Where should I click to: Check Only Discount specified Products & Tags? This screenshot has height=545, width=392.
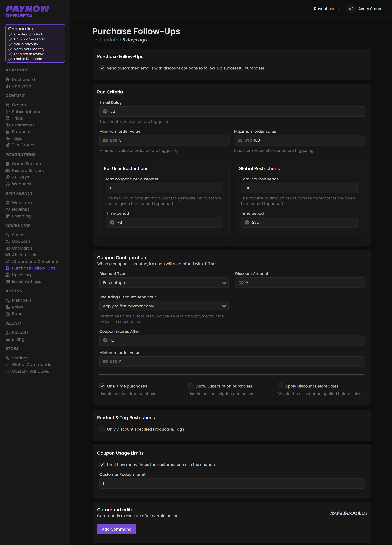point(102,429)
